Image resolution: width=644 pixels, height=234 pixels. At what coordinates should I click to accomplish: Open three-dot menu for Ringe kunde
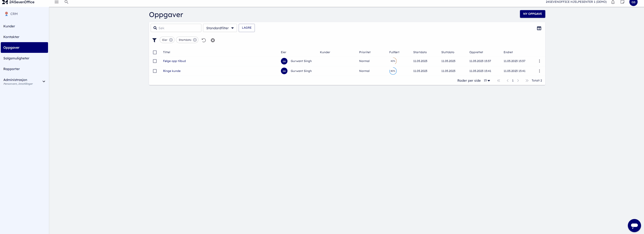pos(539,71)
